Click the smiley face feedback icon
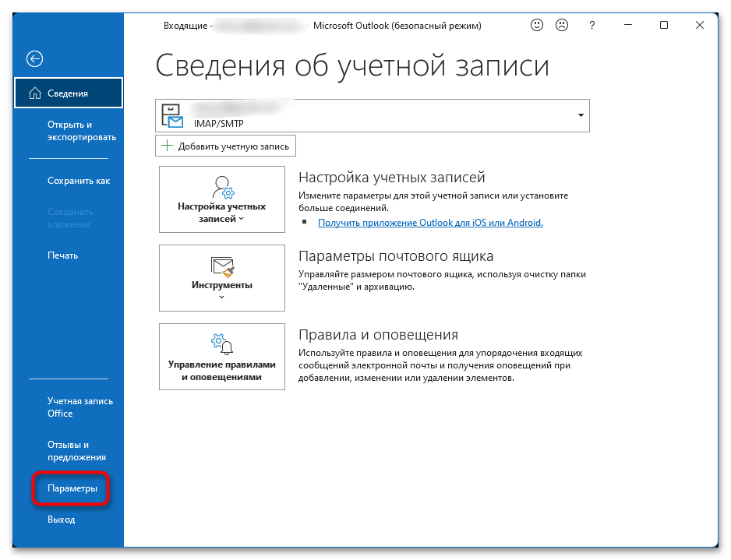The height and width of the screenshot is (560, 731). point(537,25)
